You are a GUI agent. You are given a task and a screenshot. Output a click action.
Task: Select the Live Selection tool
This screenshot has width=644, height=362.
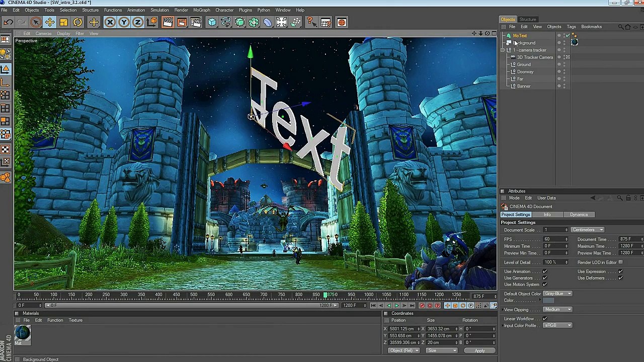(36, 22)
